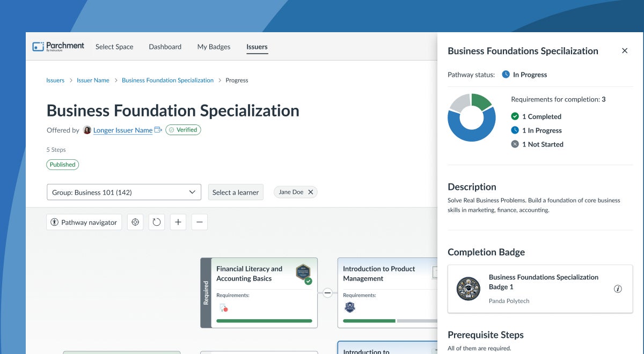This screenshot has height=354, width=644.
Task: Click the Business Foundations Specialization badge image
Action: [x=468, y=289]
